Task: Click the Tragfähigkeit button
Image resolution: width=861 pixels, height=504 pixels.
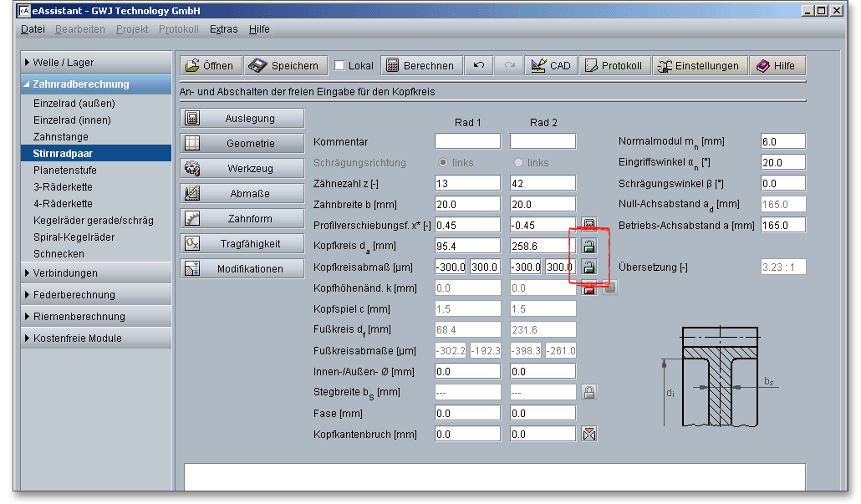Action: 242,244
